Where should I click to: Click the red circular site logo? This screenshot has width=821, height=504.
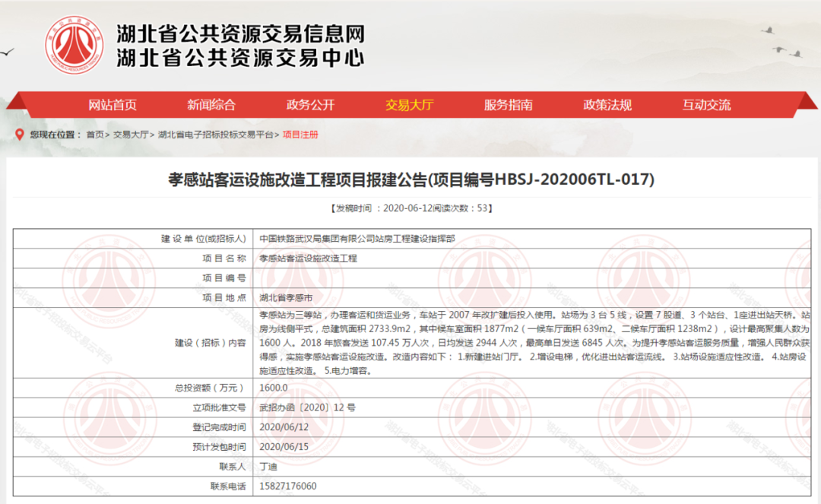pos(74,45)
